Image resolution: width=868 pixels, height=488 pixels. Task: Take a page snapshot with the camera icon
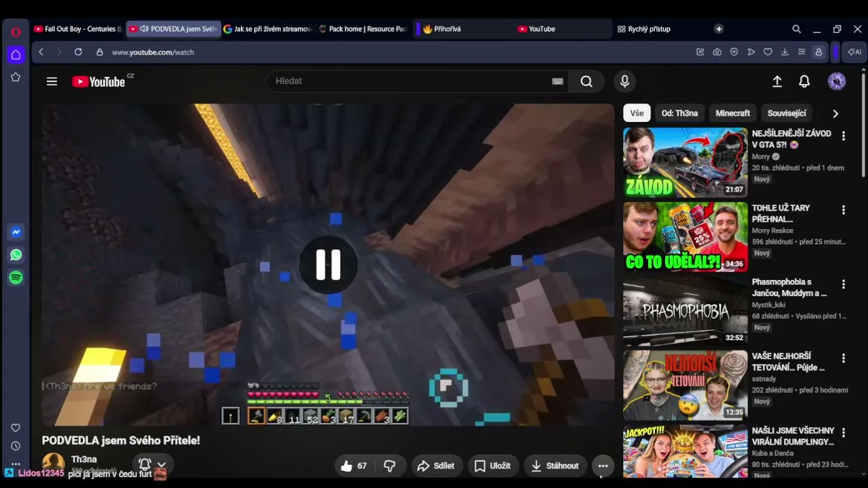[x=717, y=52]
